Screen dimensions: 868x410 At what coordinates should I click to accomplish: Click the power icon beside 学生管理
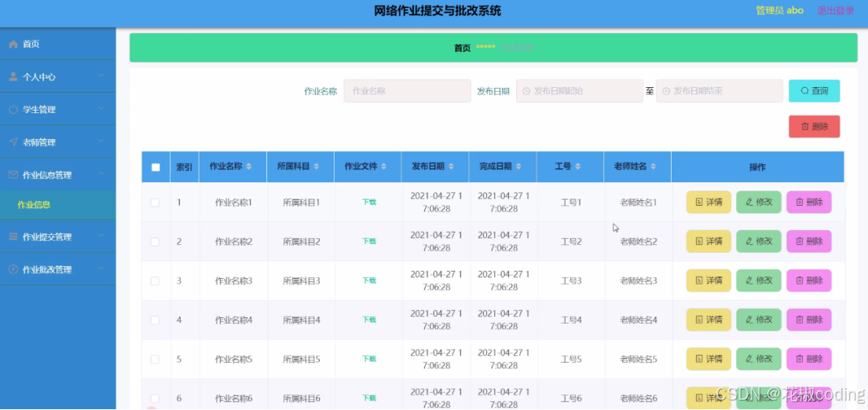click(13, 109)
